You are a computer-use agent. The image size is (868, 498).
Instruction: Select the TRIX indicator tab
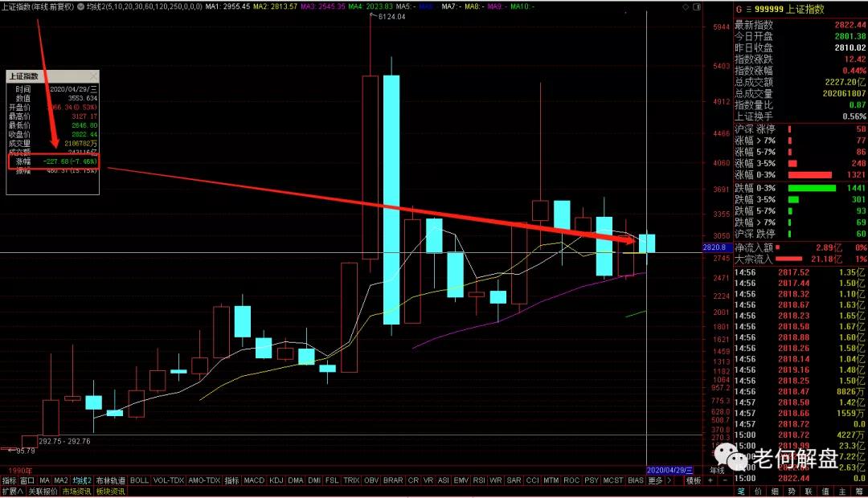coord(351,480)
